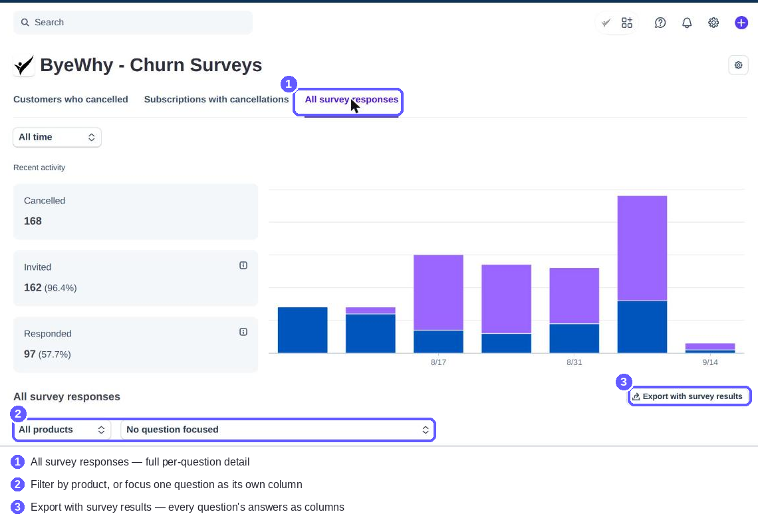Click the Invited 162 card

coord(136,278)
